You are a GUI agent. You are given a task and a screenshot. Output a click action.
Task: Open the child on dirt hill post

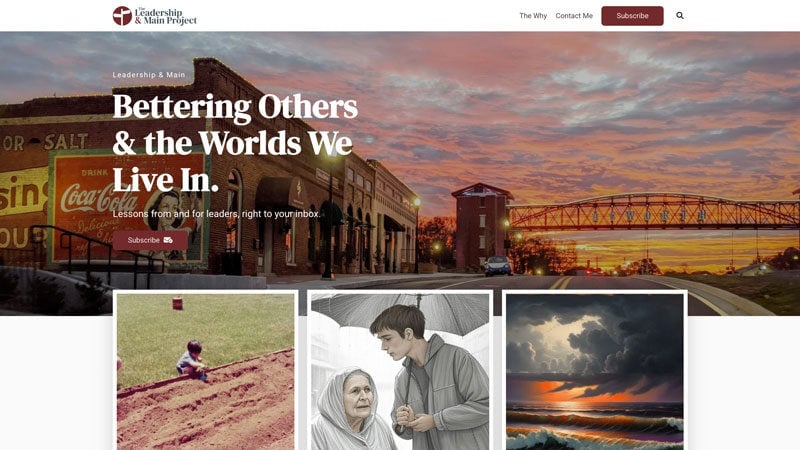(205, 371)
